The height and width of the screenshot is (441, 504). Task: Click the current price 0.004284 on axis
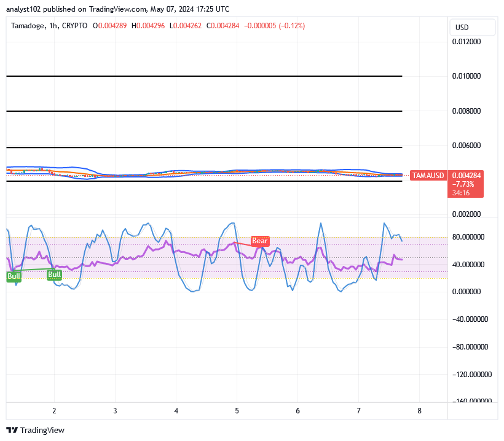(x=467, y=176)
